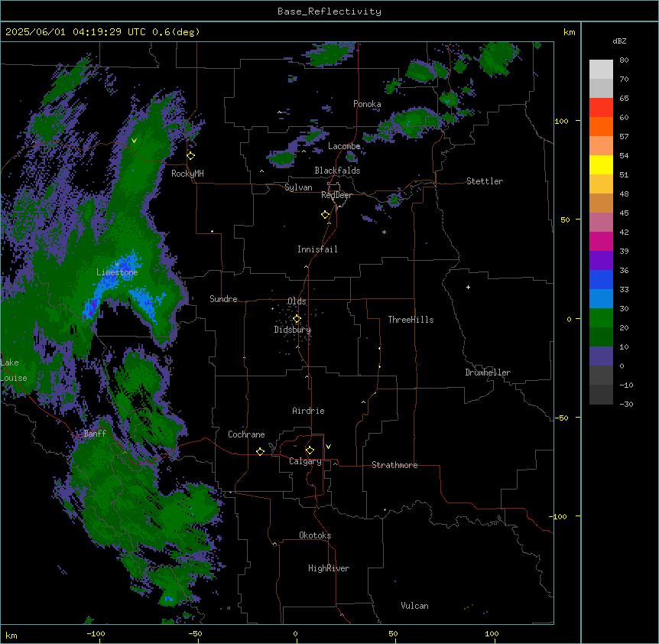This screenshot has width=659, height=644.
Task: Click the yellow diamond marker near RockyMH
Action: (191, 156)
